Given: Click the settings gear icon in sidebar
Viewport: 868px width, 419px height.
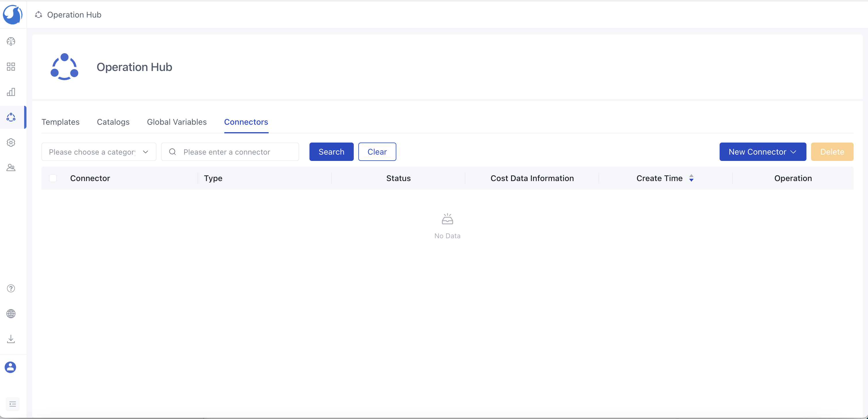Looking at the screenshot, I should coord(11,143).
